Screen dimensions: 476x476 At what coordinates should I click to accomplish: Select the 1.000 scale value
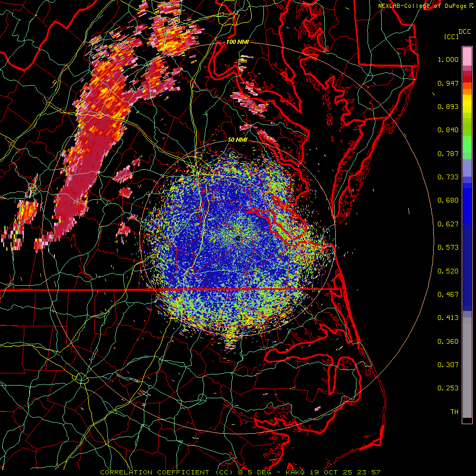(448, 59)
